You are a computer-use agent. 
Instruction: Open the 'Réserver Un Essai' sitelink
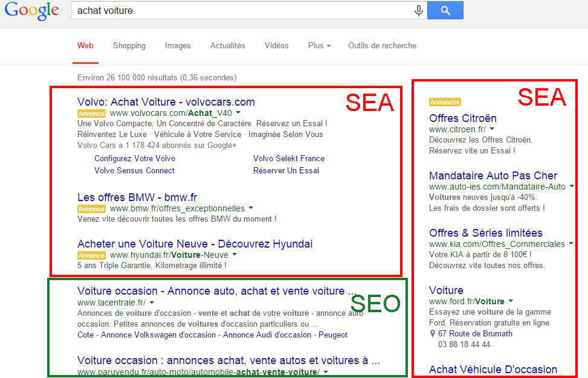pos(286,170)
